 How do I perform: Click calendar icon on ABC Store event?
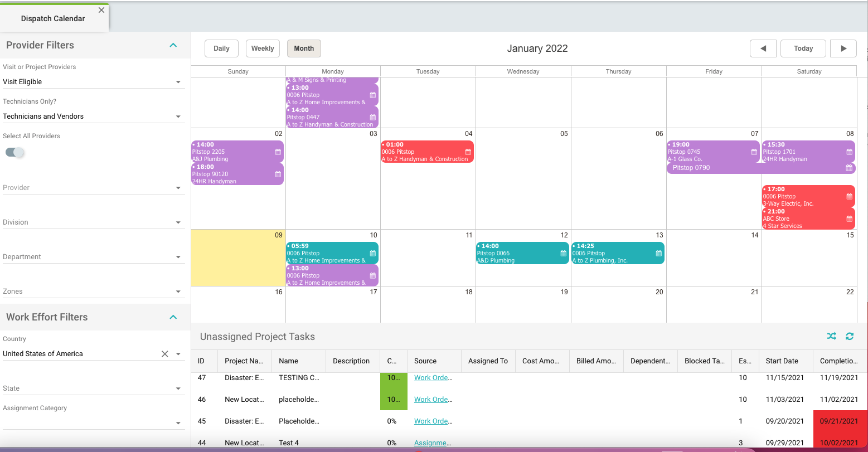(x=849, y=218)
